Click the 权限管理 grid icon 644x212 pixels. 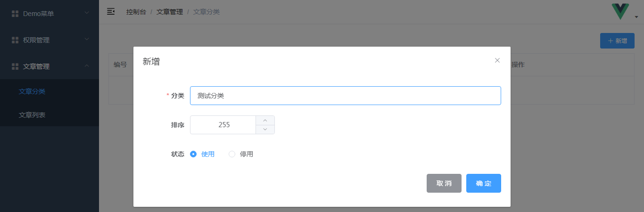[15, 40]
